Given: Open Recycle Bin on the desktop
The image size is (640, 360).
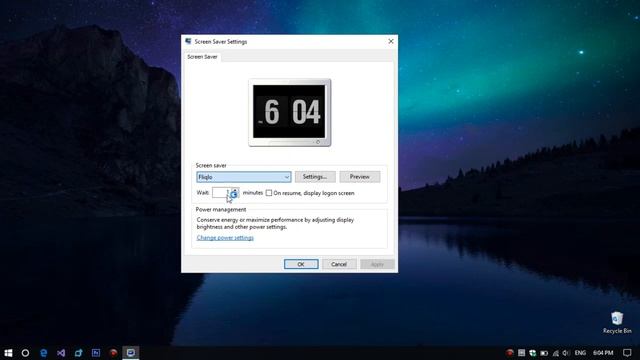Looking at the screenshot, I should pyautogui.click(x=617, y=322).
